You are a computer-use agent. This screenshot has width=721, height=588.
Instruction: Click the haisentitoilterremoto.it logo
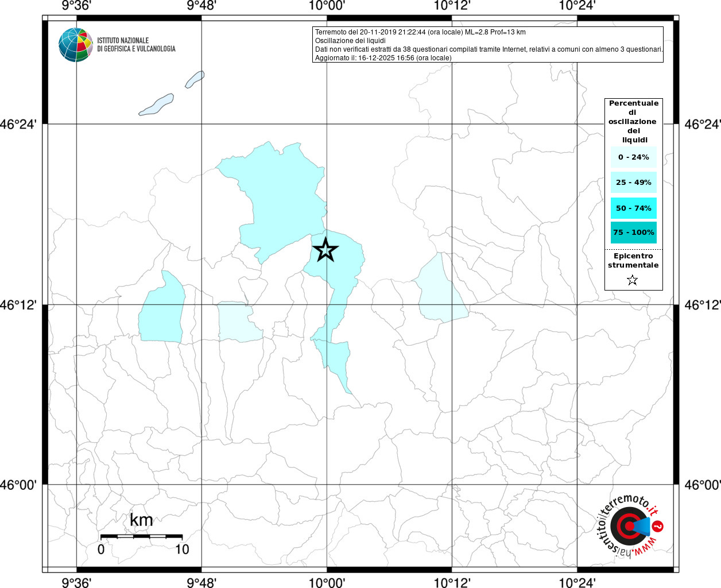coord(631,525)
